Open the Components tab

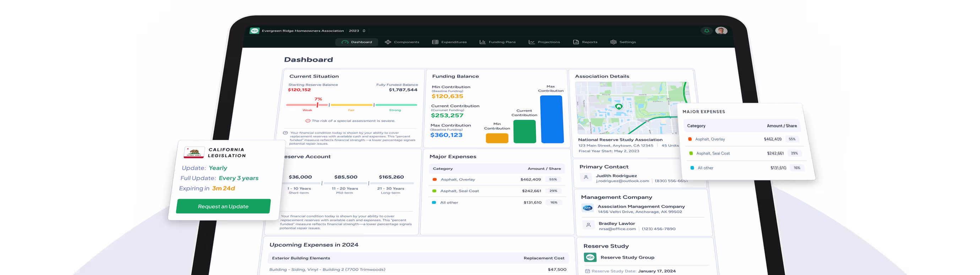click(x=402, y=42)
